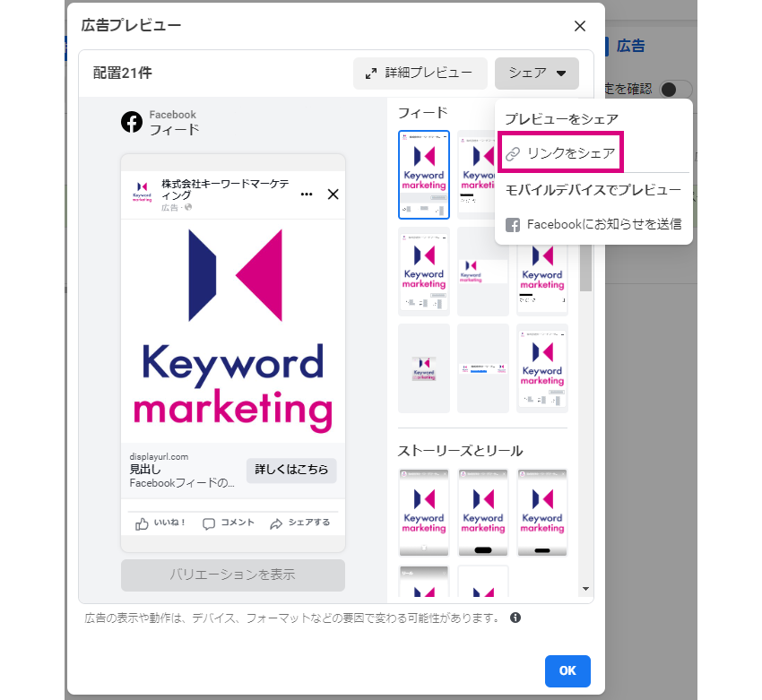Click the scrollbar down arrow in placement list
This screenshot has height=700, width=762.
585,589
